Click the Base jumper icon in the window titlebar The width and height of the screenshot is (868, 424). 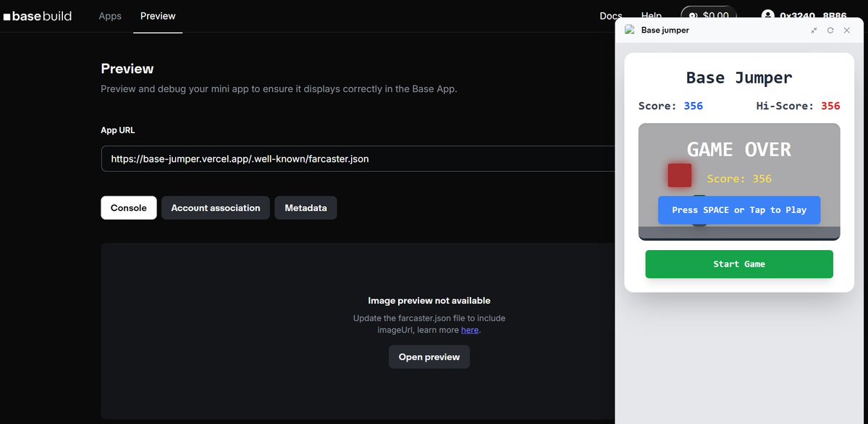[629, 30]
